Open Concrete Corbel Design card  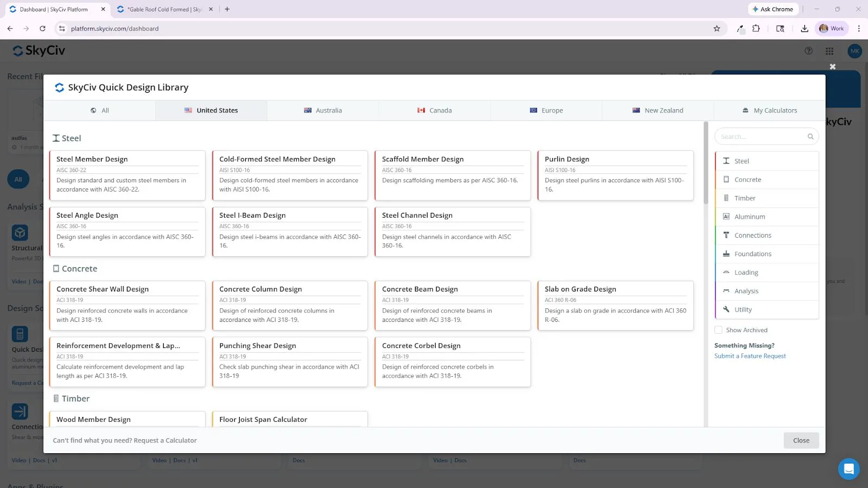452,362
